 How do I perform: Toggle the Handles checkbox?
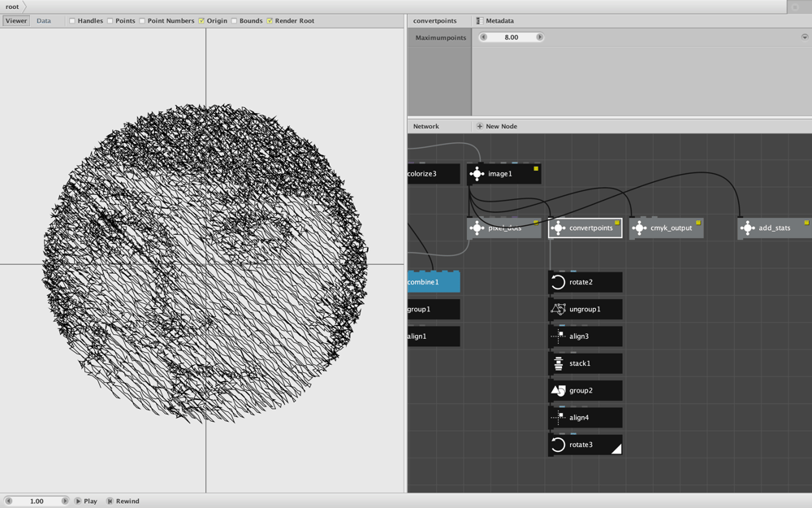pos(72,21)
